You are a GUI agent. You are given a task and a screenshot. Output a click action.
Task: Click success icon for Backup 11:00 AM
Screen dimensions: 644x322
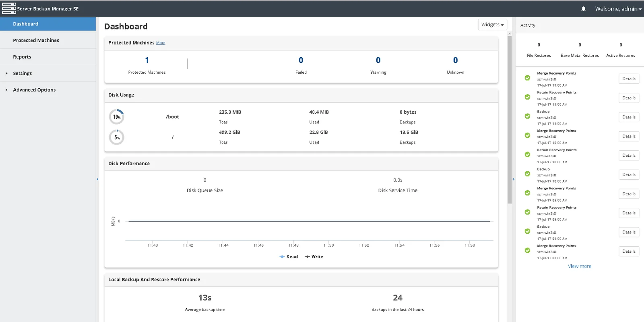click(527, 116)
